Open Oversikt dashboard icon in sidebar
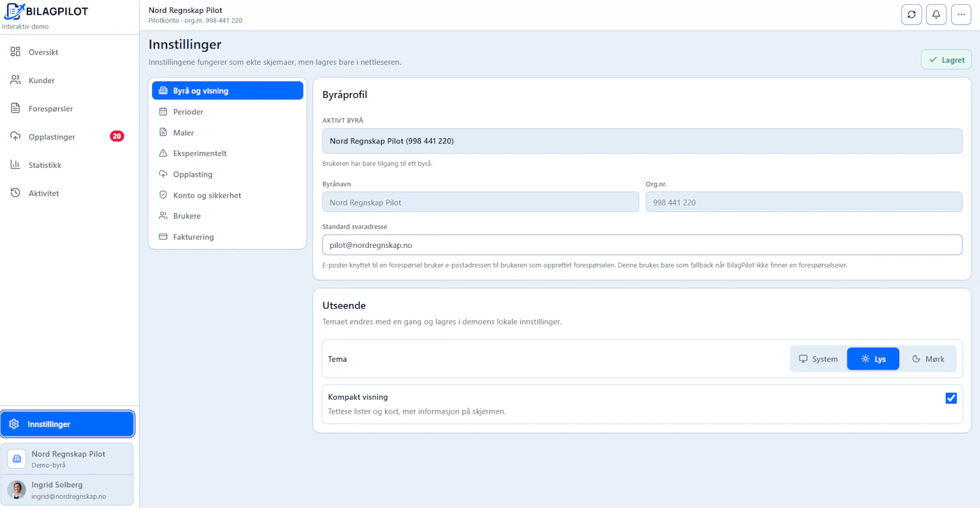Viewport: 980px width, 508px height. click(15, 51)
